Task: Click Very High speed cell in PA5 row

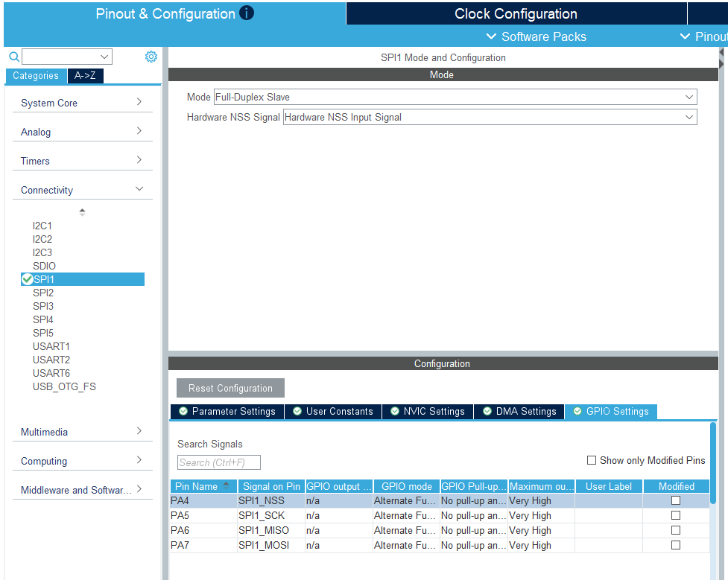Action: (542, 515)
